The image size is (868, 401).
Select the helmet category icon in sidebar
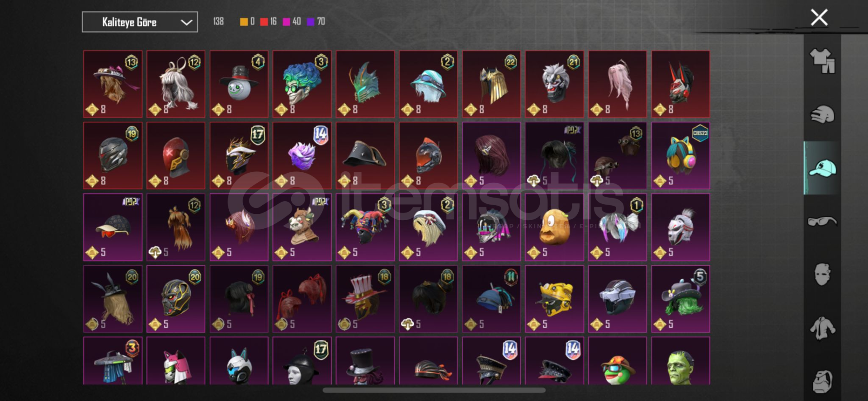(x=822, y=114)
